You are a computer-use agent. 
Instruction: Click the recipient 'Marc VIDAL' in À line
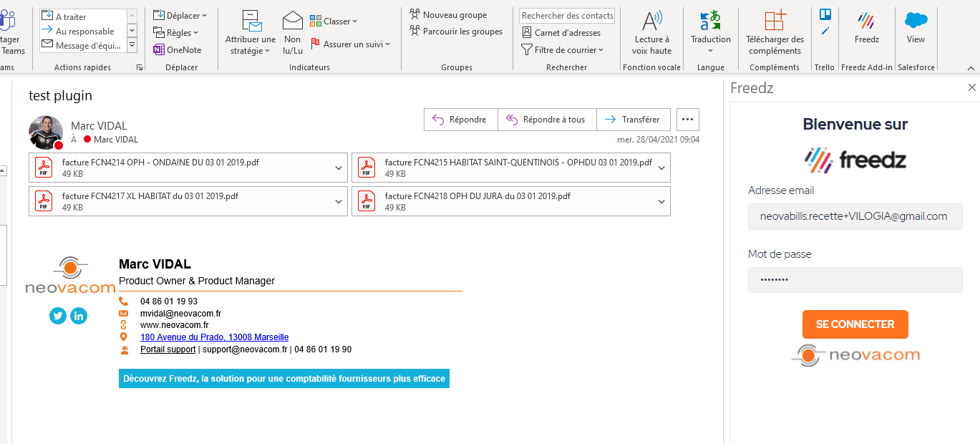pos(116,140)
